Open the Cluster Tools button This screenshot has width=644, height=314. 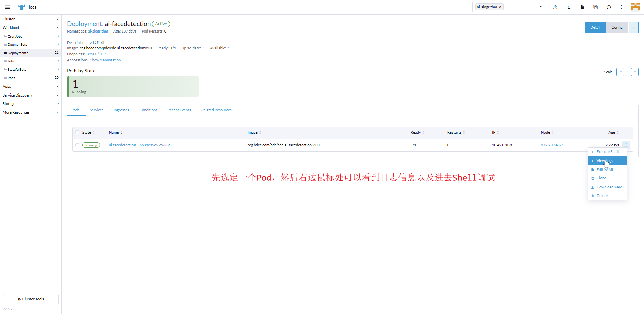tap(31, 299)
